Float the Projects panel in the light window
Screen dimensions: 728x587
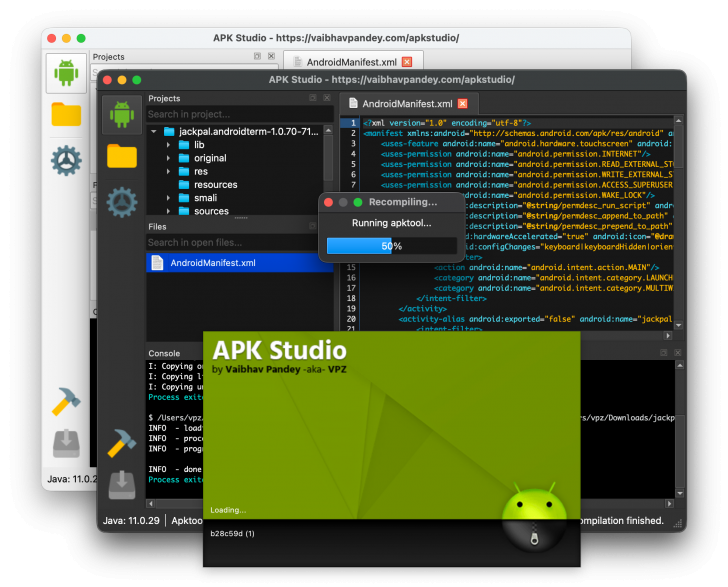pos(257,56)
